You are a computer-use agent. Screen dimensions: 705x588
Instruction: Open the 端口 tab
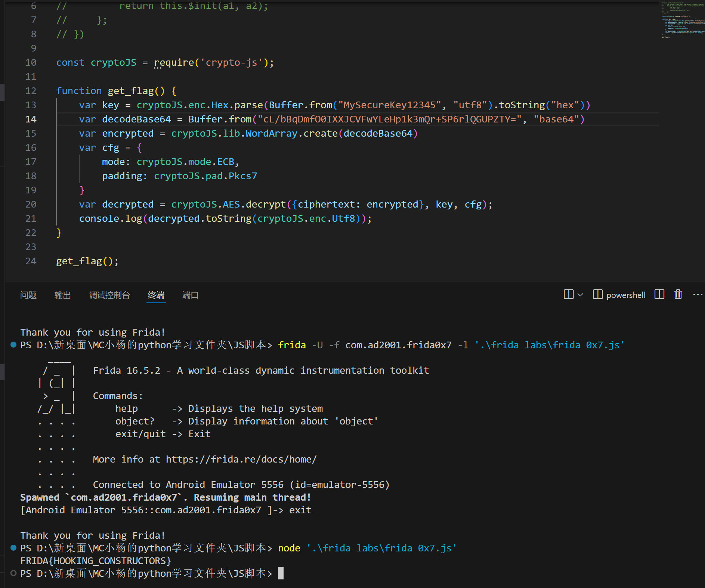tap(190, 295)
